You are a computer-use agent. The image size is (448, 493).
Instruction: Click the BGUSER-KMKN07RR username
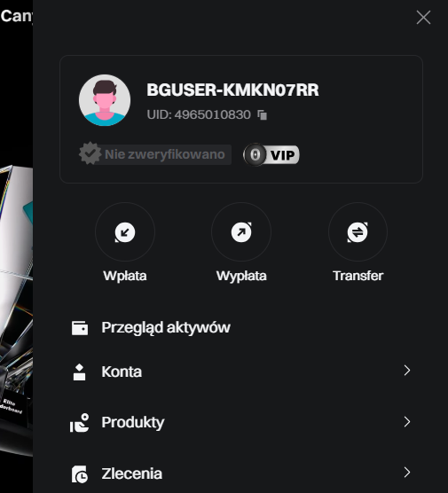coord(232,90)
